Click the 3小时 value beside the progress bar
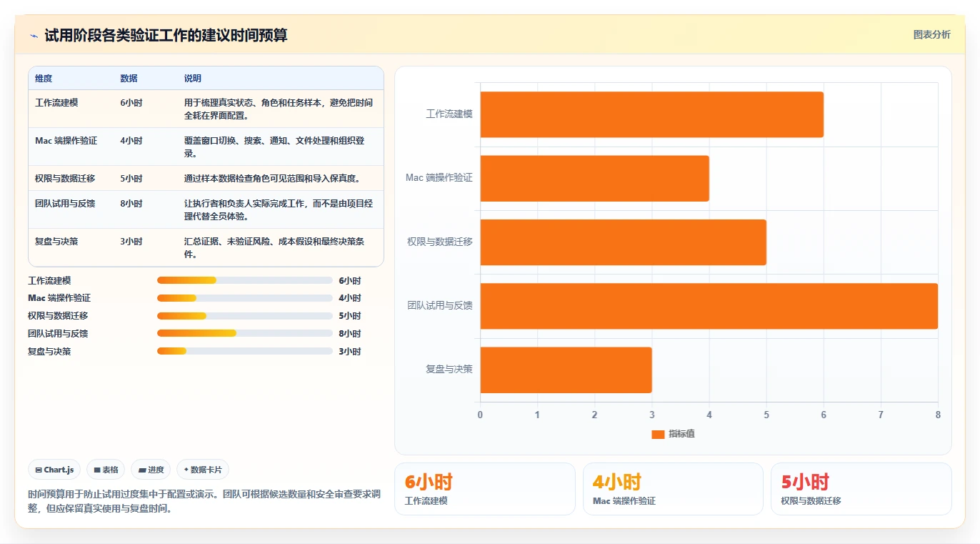Viewport: 980px width, 544px height. (350, 352)
